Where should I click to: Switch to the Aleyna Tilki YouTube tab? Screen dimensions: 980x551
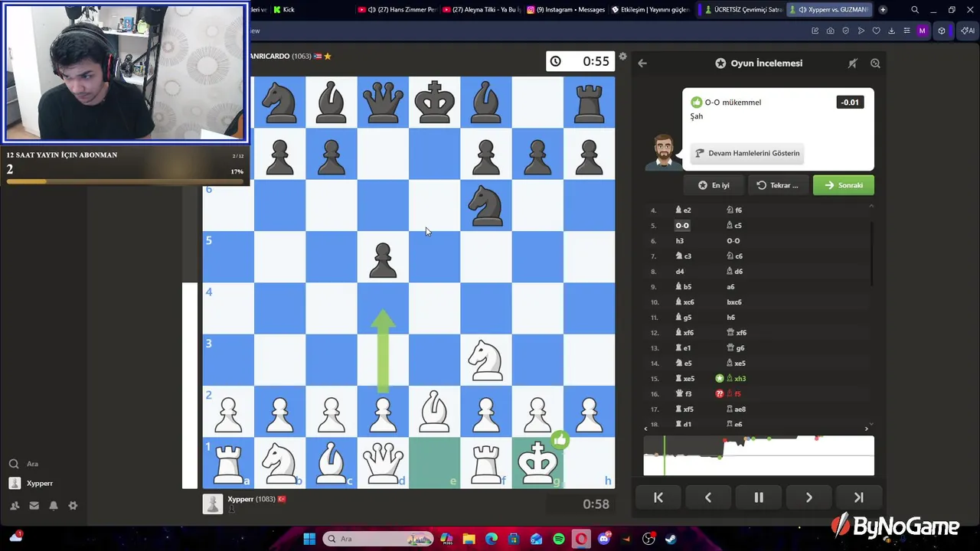pos(481,9)
